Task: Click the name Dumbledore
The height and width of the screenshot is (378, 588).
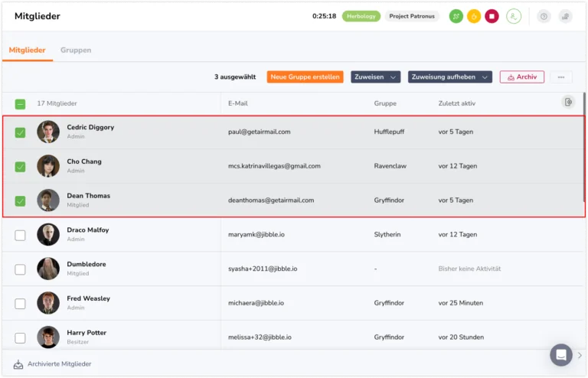Action: (x=87, y=264)
